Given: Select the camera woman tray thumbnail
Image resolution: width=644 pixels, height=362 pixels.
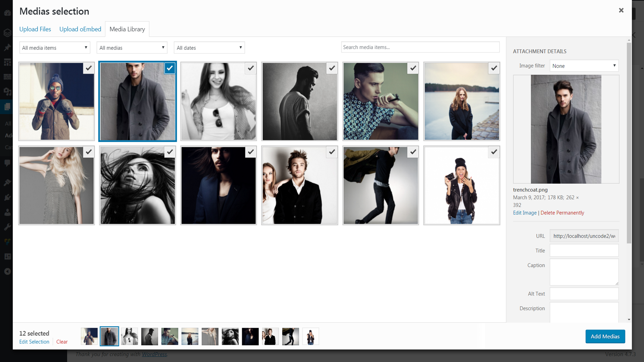Looking at the screenshot, I should pos(311,336).
